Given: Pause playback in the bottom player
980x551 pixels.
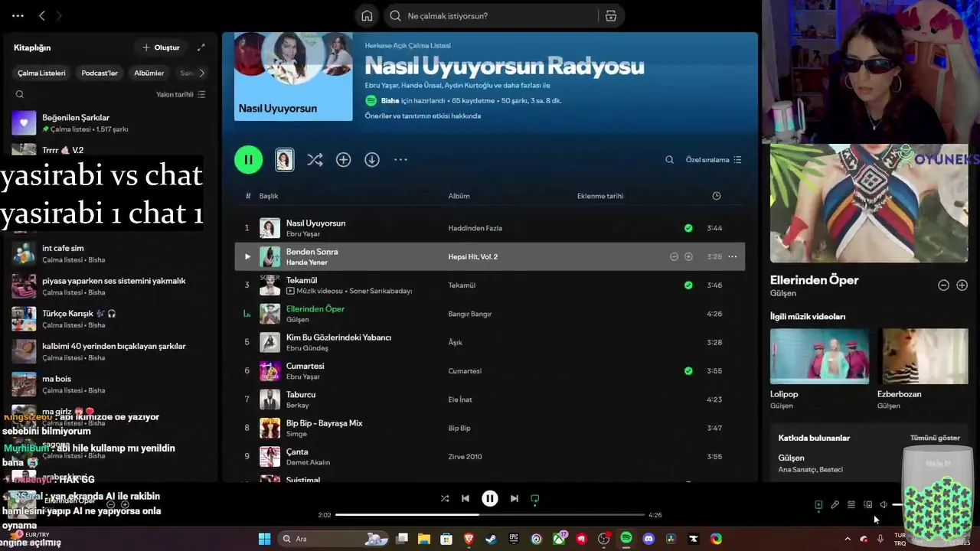Looking at the screenshot, I should 490,498.
